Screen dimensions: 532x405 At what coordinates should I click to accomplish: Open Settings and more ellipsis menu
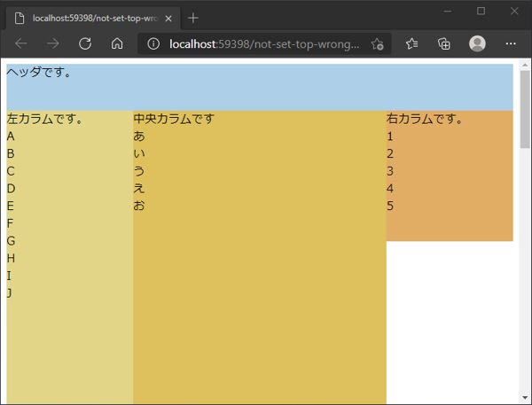click(x=511, y=43)
